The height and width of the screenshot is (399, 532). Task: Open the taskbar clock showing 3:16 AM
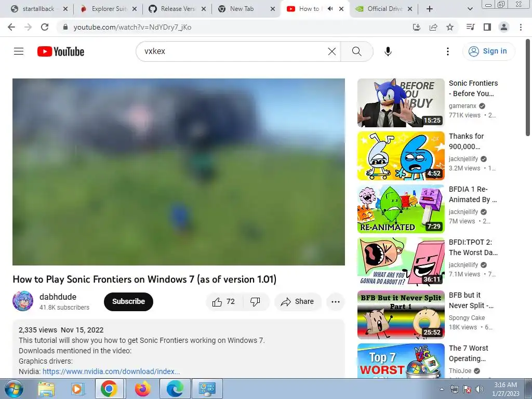coord(506,389)
